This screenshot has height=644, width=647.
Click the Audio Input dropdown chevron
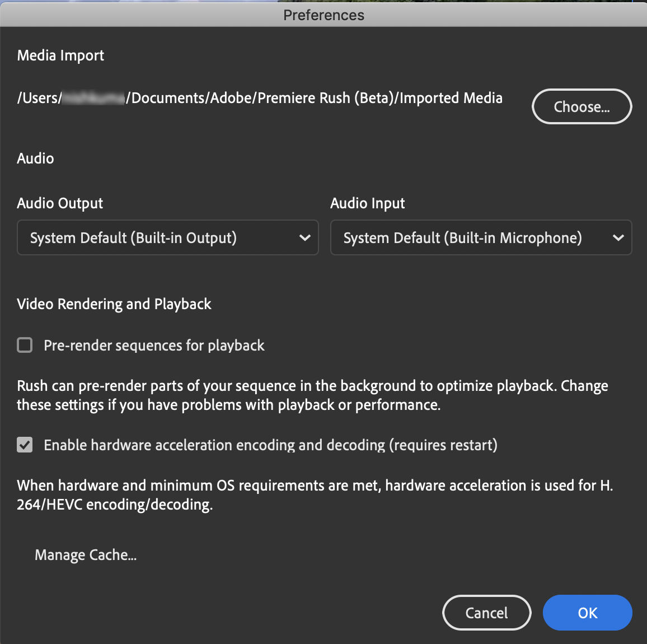pyautogui.click(x=618, y=237)
